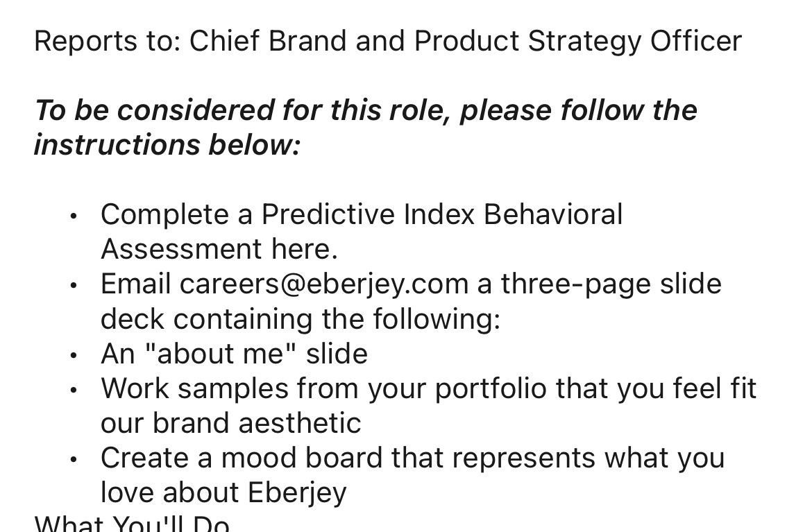Click the bullet before "Complete a Predictive Index"
This screenshot has height=532, width=812.
click(74, 216)
